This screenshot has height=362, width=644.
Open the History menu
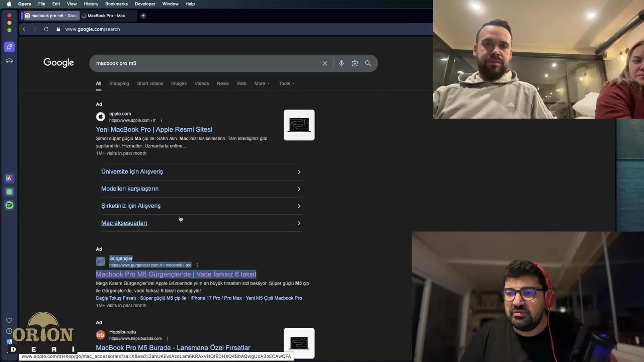point(91,4)
